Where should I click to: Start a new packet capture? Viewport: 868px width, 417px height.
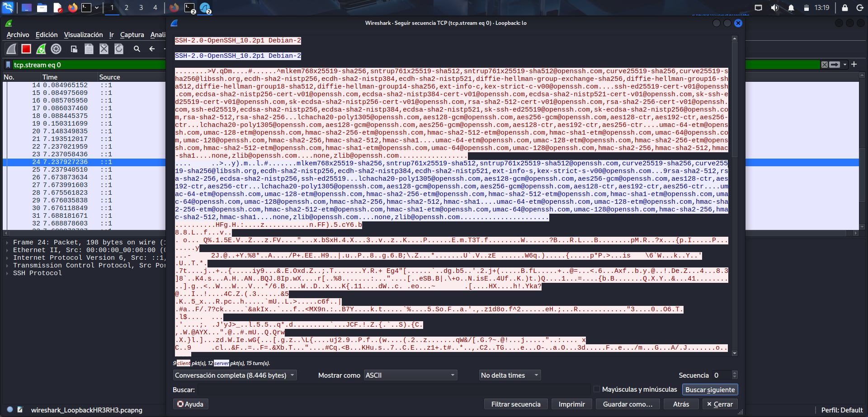[11, 49]
